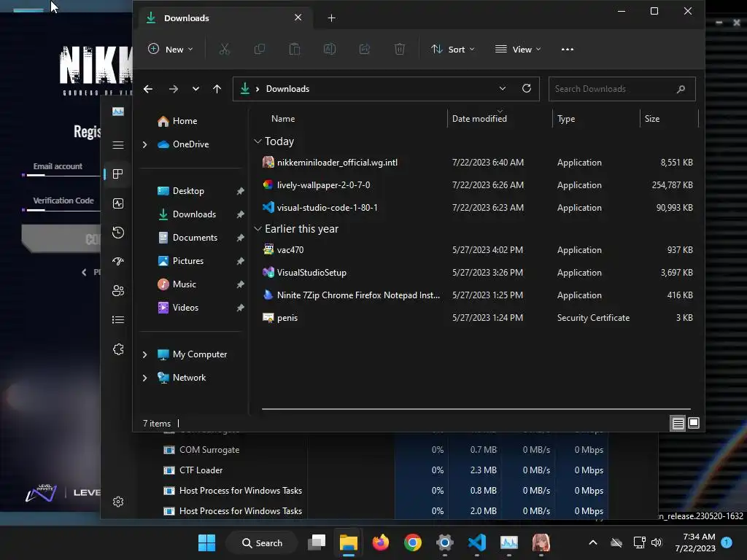This screenshot has height=560, width=747.
Task: Go to Home in navigation pane
Action: [177, 121]
